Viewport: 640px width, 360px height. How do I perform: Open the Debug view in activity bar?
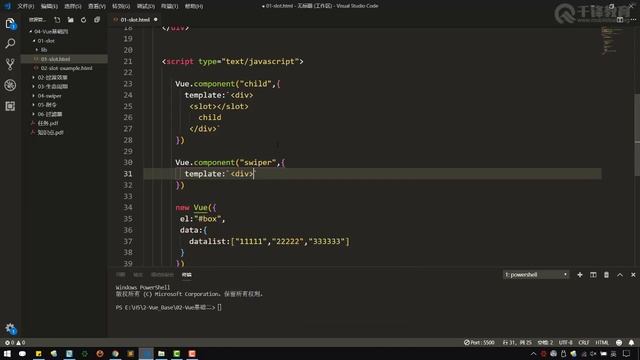10,85
